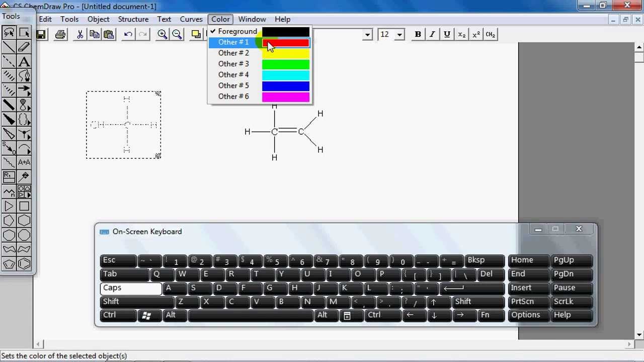Open the Structure menu

133,19
